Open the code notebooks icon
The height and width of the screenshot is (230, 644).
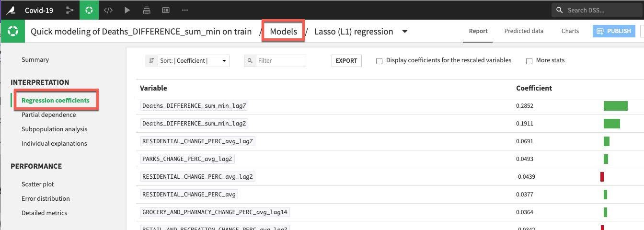pyautogui.click(x=108, y=10)
